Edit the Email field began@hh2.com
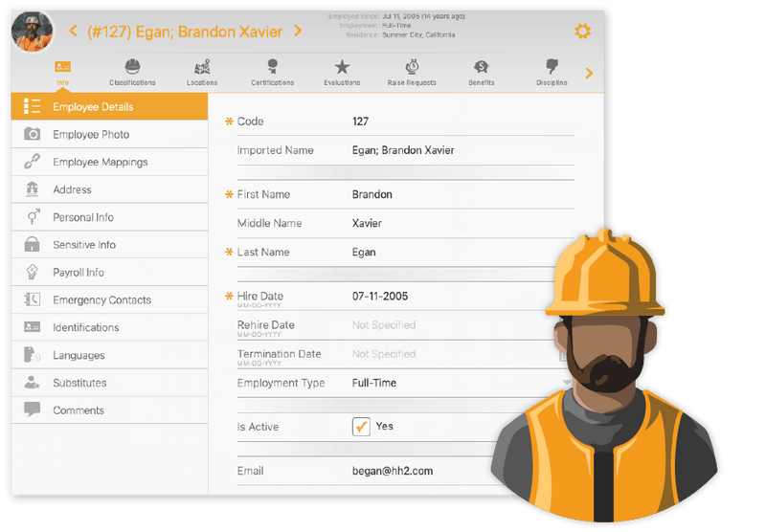This screenshot has height=532, width=766. (x=393, y=471)
